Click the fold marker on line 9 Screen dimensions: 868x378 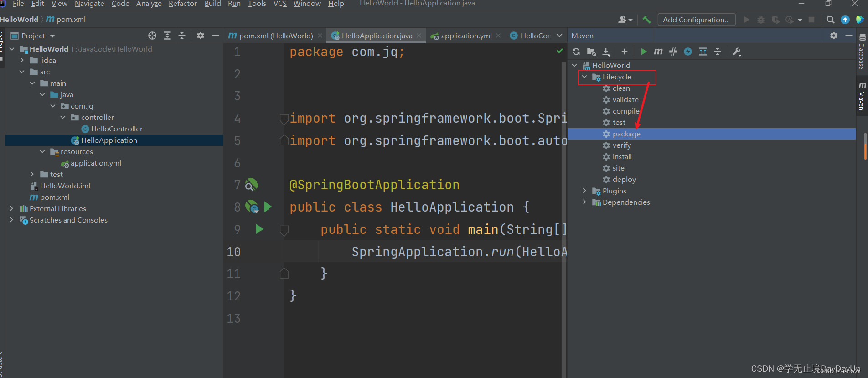tap(284, 230)
